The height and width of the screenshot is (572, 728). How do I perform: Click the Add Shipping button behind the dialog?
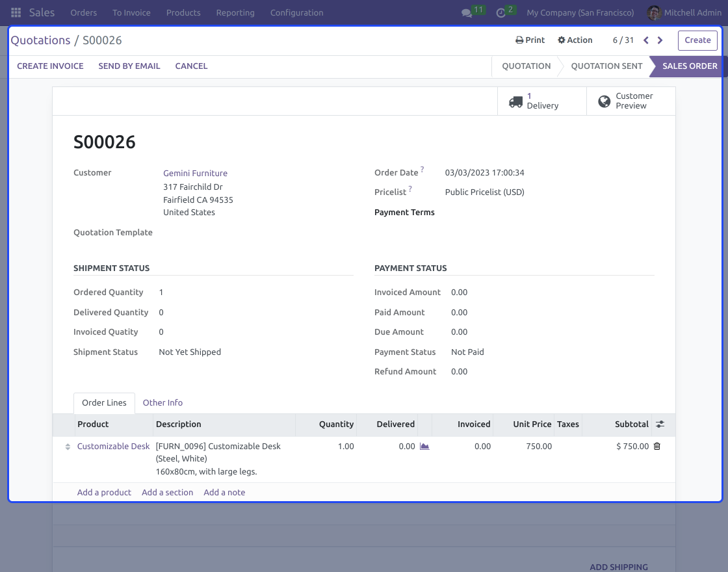pos(618,567)
